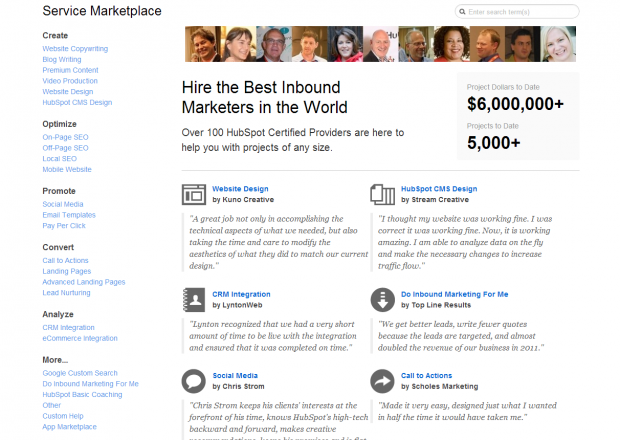Open the On-Page SEO link
Viewport: 620px width, 440px height.
[x=65, y=137]
